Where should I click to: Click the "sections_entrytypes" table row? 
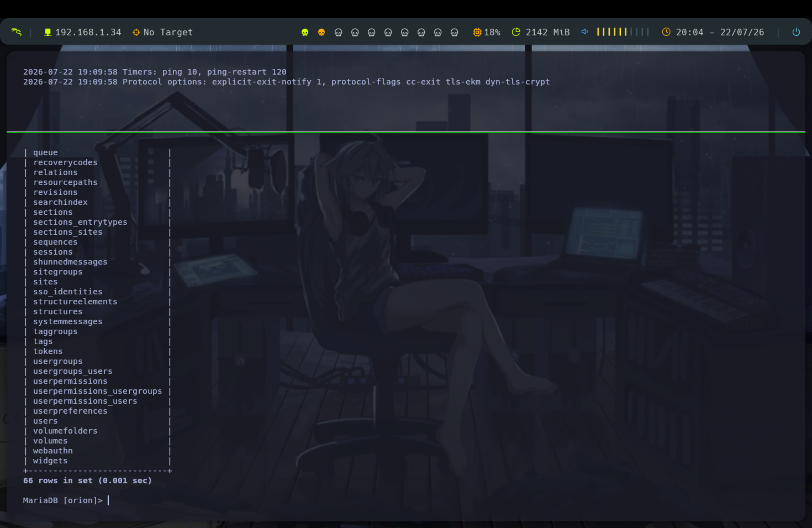[x=97, y=222]
